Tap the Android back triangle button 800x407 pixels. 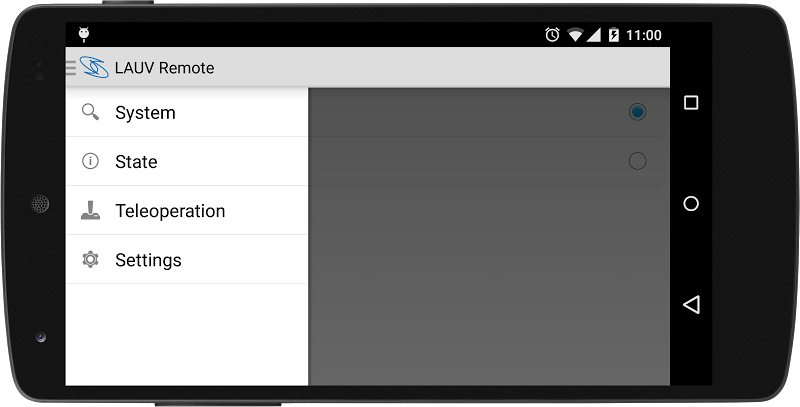pos(691,304)
